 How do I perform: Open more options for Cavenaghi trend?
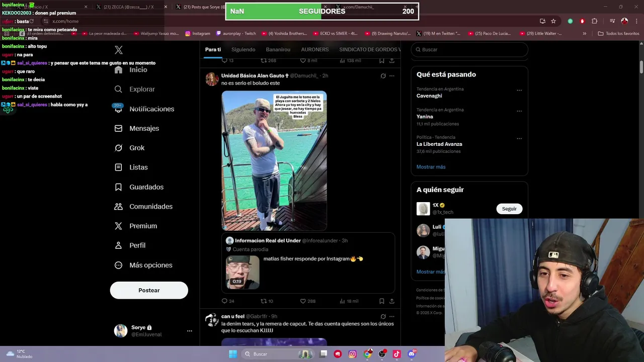tap(519, 90)
